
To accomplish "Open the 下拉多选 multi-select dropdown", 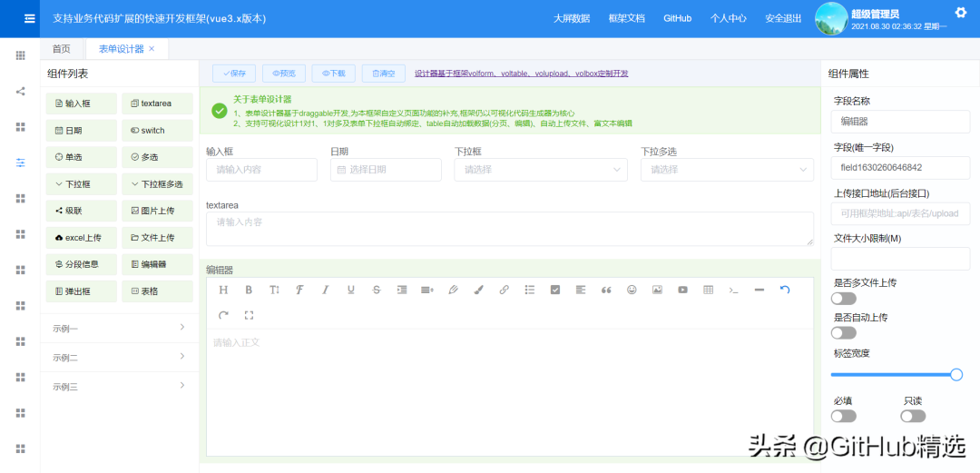I will point(727,170).
